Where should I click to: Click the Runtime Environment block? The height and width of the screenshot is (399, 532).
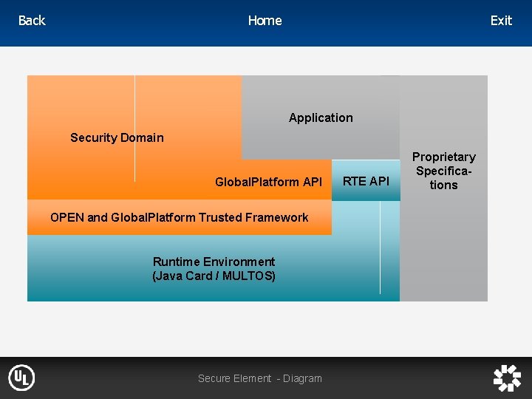tap(214, 268)
